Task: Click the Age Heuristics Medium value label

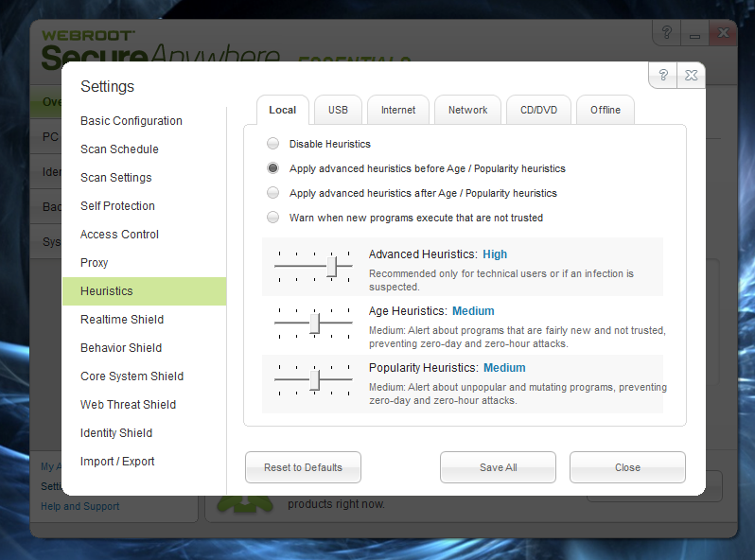Action: tap(473, 311)
